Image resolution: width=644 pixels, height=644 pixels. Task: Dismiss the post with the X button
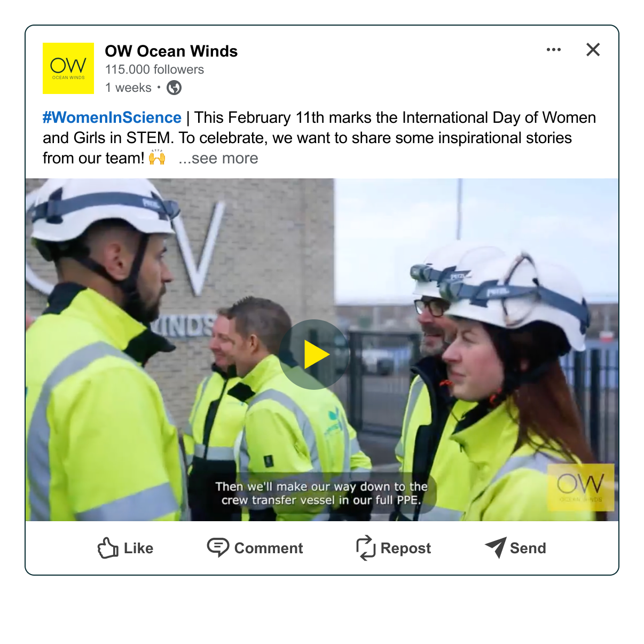(593, 50)
